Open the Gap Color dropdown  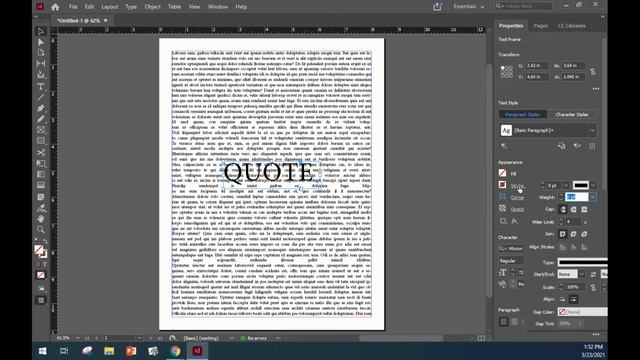[582, 312]
